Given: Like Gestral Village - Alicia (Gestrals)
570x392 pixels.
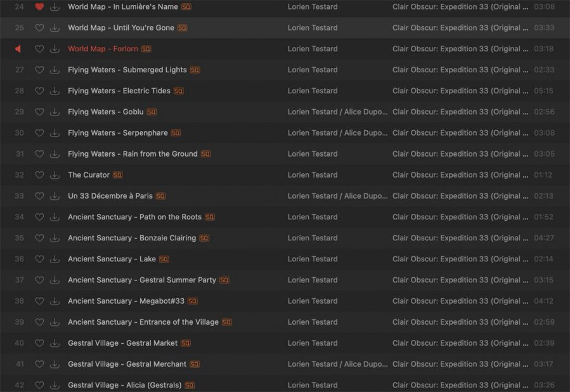Looking at the screenshot, I should click(39, 385).
